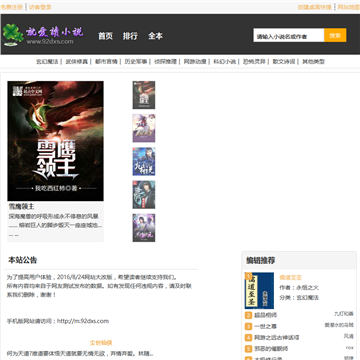Click the www.92dxs.com site address
This screenshot has height=360, width=360.
click(50, 42)
